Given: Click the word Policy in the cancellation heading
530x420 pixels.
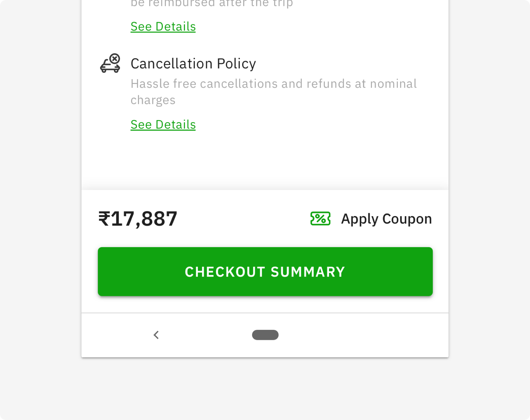Looking at the screenshot, I should click(237, 64).
